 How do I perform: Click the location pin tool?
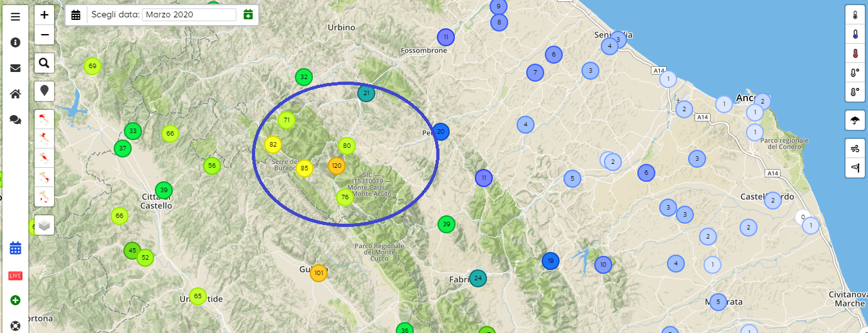pyautogui.click(x=44, y=91)
